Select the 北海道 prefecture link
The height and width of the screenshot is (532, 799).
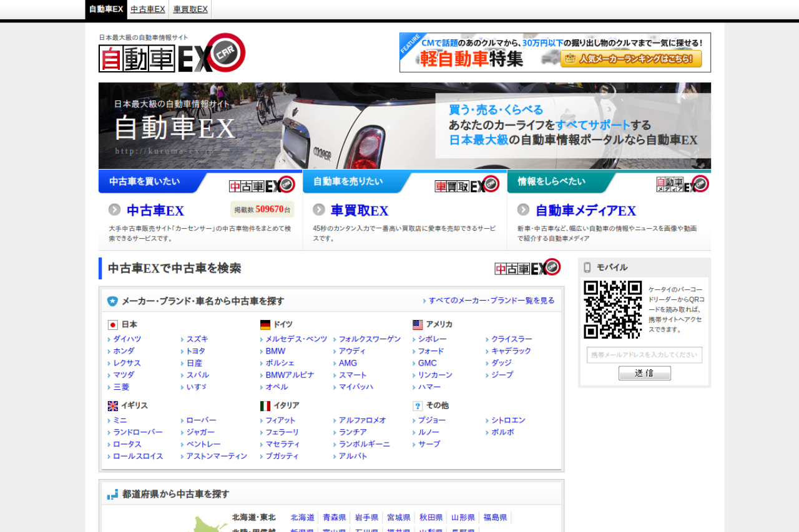click(x=302, y=518)
